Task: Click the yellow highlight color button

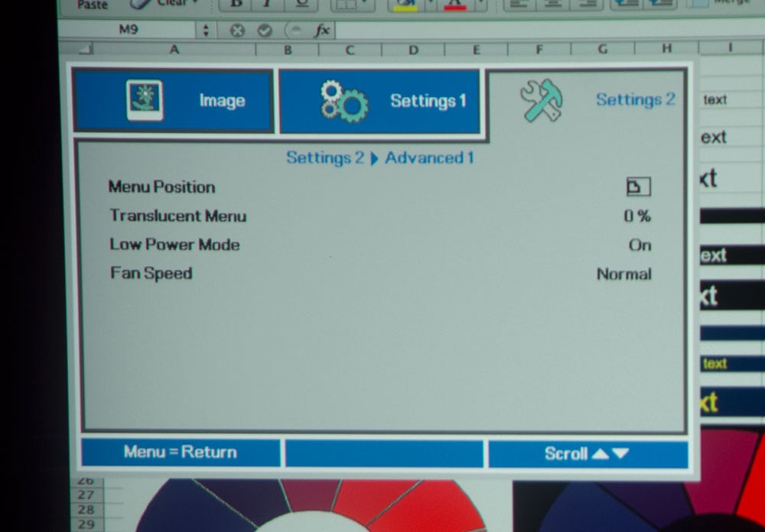Action: coord(405,5)
